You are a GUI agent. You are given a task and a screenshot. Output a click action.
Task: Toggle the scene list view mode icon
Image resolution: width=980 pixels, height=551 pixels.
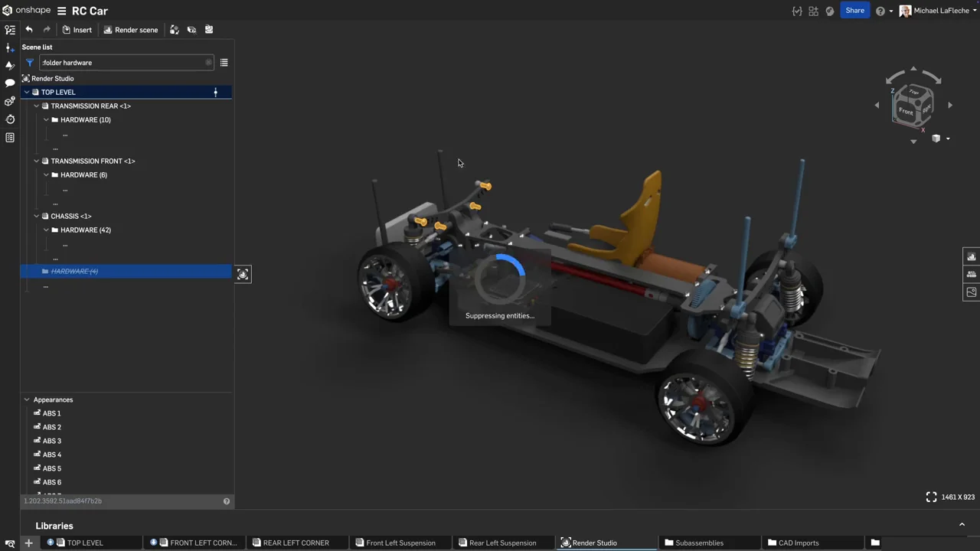(224, 63)
